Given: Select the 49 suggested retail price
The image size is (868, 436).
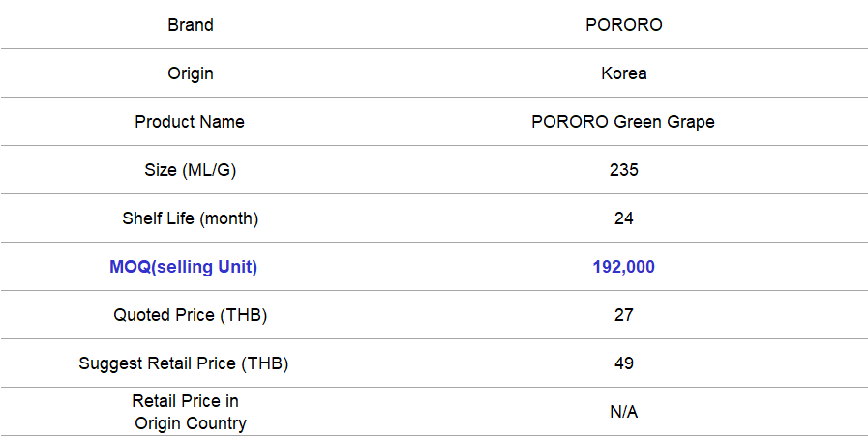Looking at the screenshot, I should point(624,363).
